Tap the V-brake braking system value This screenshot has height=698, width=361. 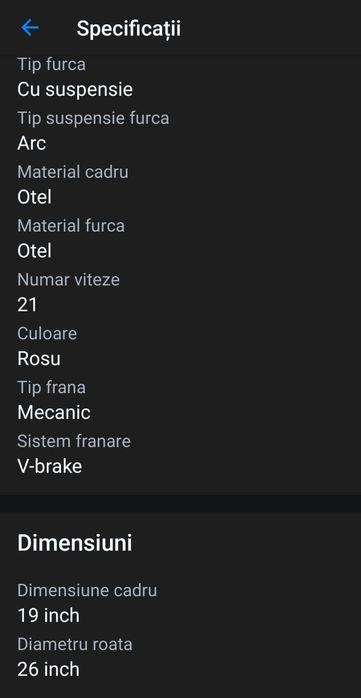pyautogui.click(x=50, y=466)
